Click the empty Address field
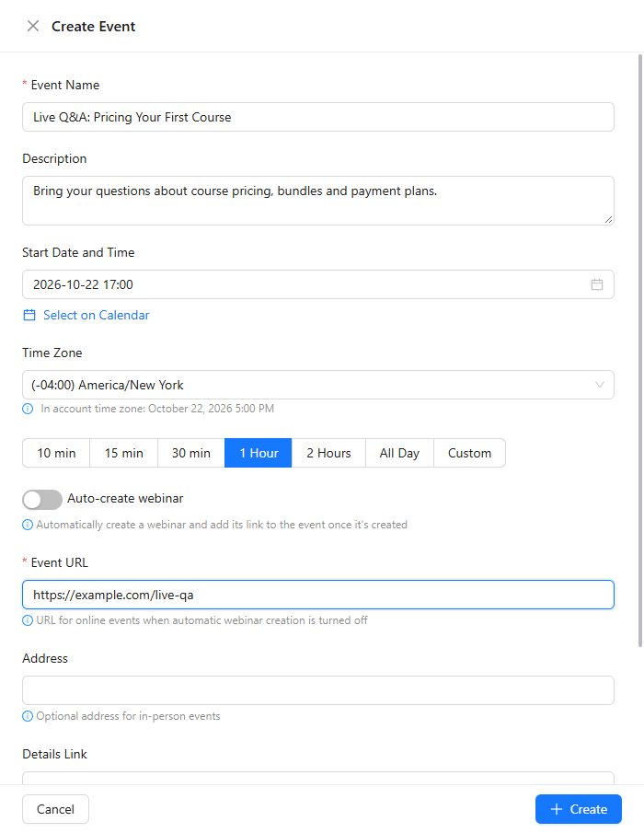 (x=318, y=690)
